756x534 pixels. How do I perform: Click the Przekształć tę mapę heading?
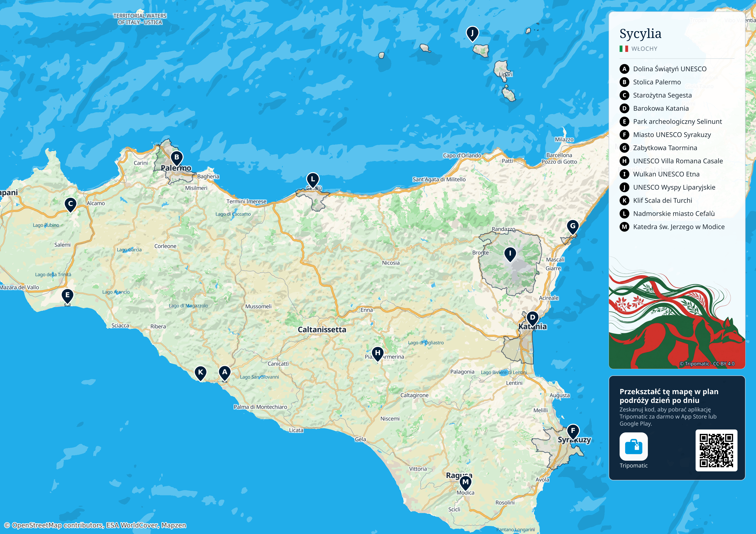pos(669,396)
